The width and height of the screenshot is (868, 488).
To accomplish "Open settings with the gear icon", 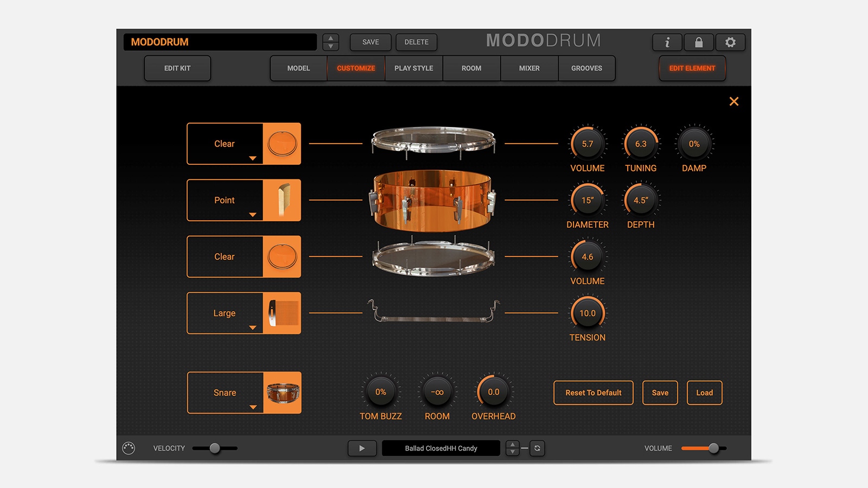I will (x=730, y=42).
